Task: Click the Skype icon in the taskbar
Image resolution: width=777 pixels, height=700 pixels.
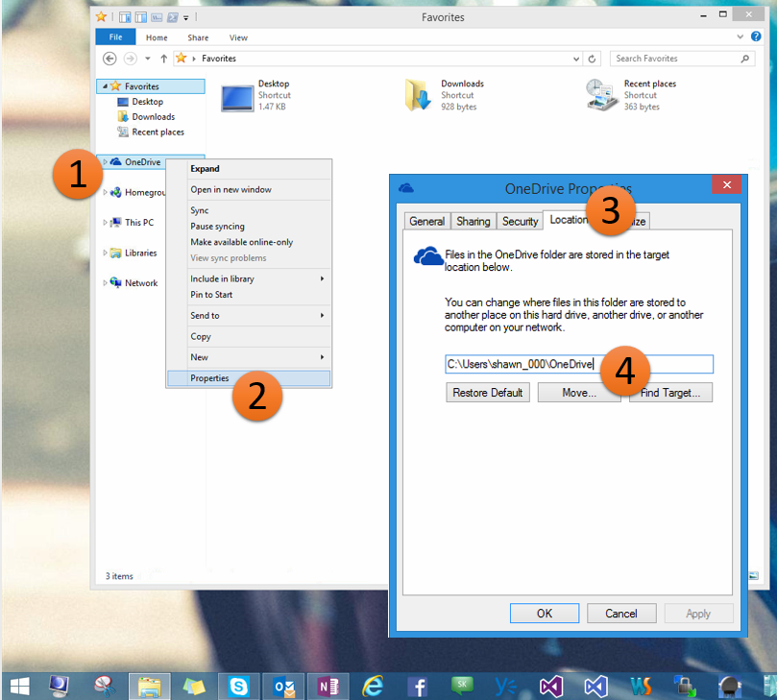Action: [239, 687]
